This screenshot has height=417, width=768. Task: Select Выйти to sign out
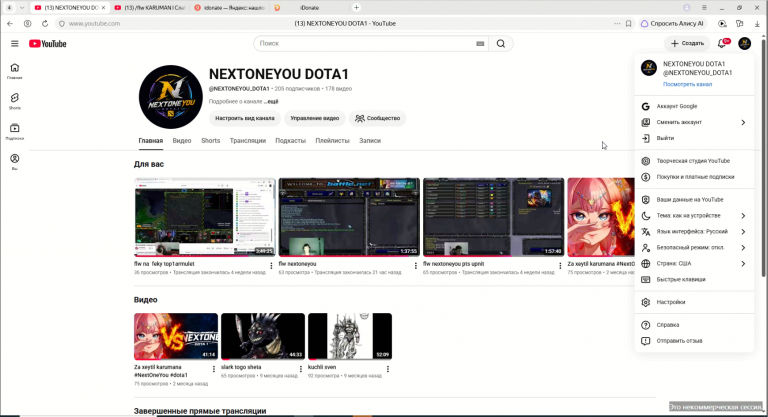tap(694, 138)
